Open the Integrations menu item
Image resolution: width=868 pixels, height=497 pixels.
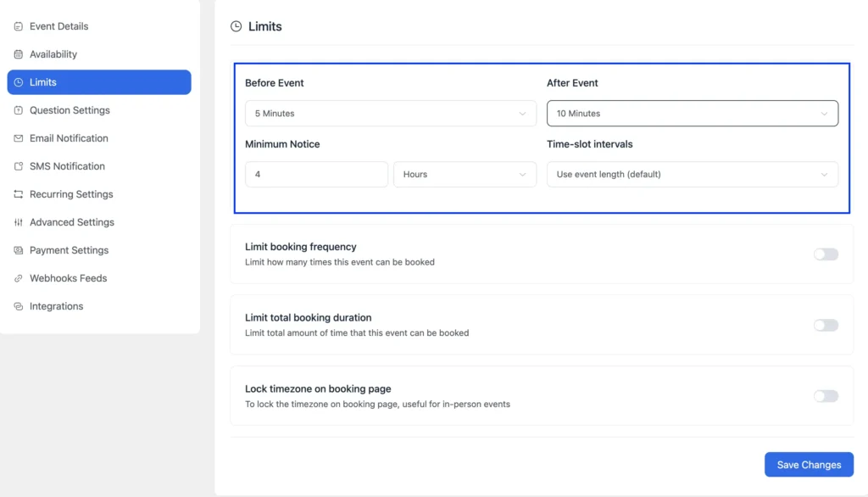56,306
